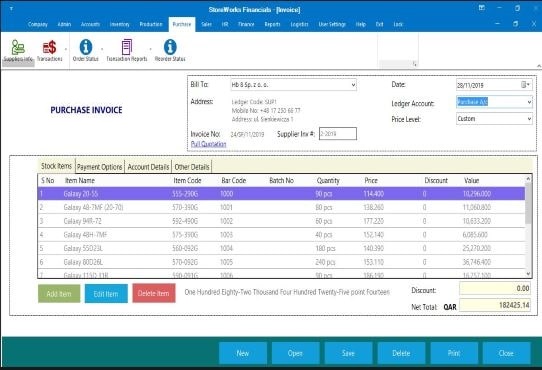
Task: Click the bottom Delete button
Action: pyautogui.click(x=401, y=353)
